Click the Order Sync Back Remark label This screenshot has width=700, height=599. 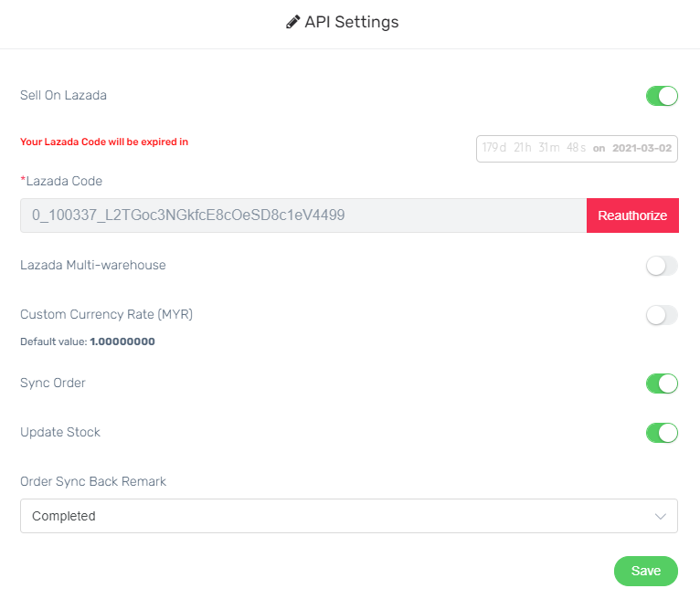93,482
